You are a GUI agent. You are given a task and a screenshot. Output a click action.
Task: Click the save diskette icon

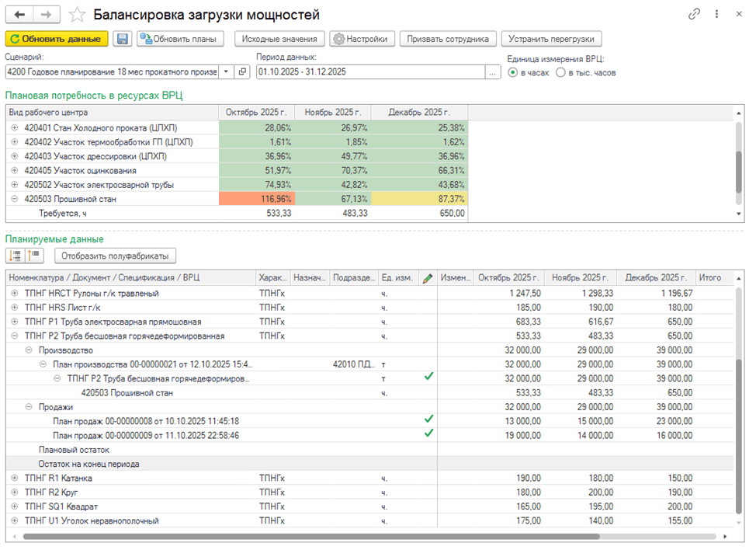click(122, 39)
